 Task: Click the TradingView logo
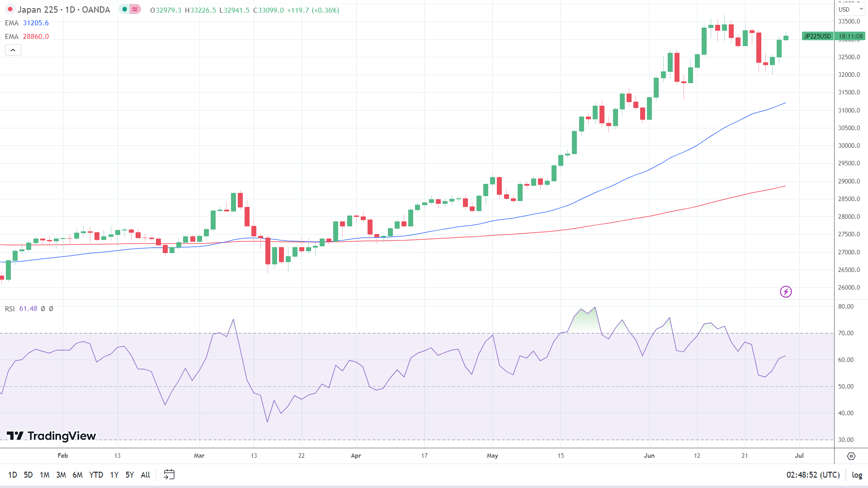(51, 436)
